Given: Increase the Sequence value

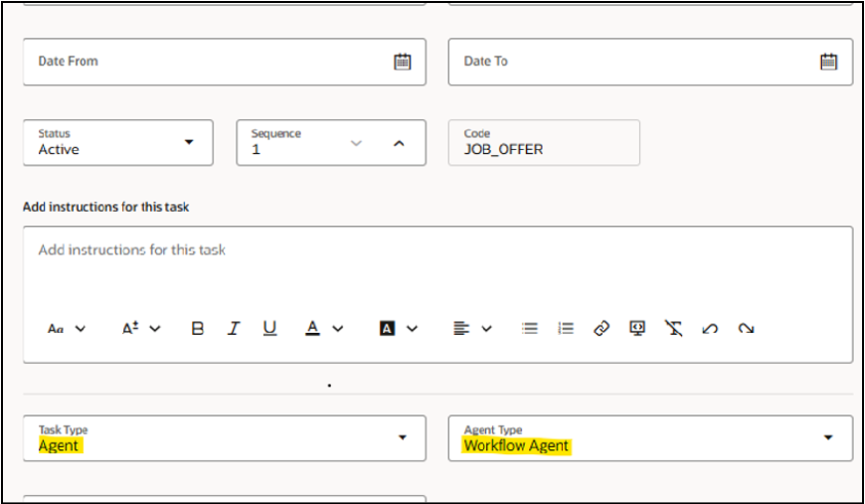Looking at the screenshot, I should click(399, 143).
